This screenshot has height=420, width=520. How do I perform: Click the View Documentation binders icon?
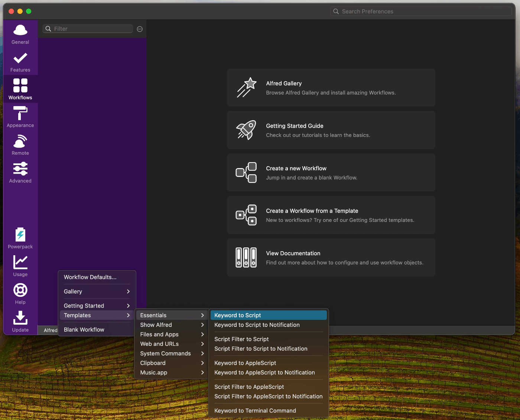click(246, 257)
